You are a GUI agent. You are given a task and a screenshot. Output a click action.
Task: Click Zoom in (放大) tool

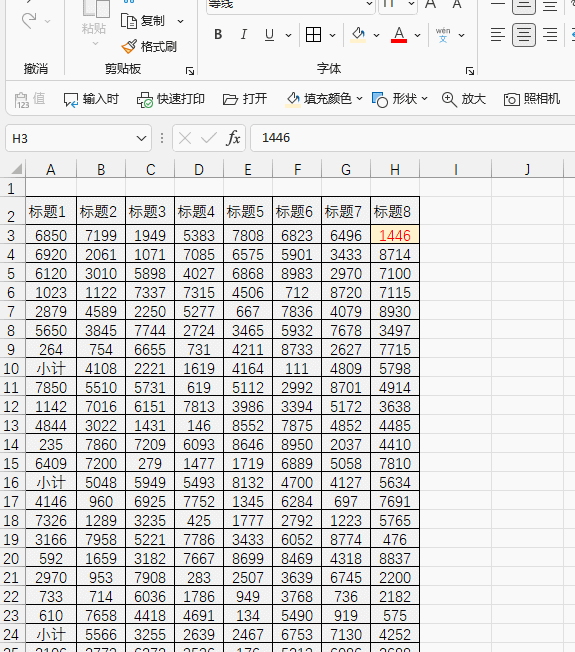(464, 99)
